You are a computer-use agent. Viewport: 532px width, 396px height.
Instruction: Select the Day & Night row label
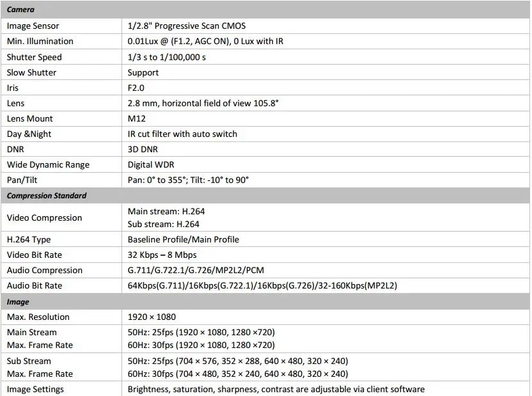[29, 134]
